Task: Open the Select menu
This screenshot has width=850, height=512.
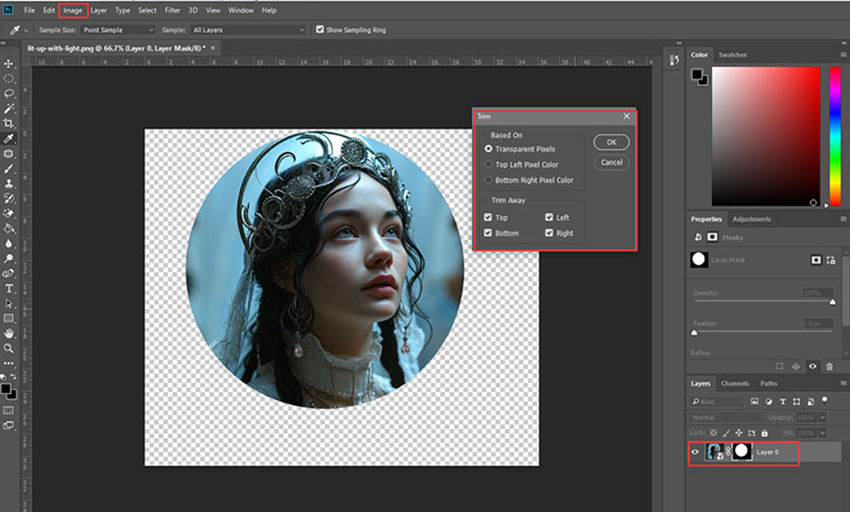Action: point(147,10)
